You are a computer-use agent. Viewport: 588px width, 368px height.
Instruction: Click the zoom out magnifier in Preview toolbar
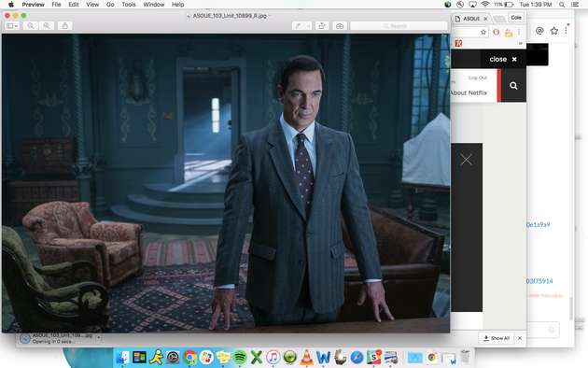31,26
